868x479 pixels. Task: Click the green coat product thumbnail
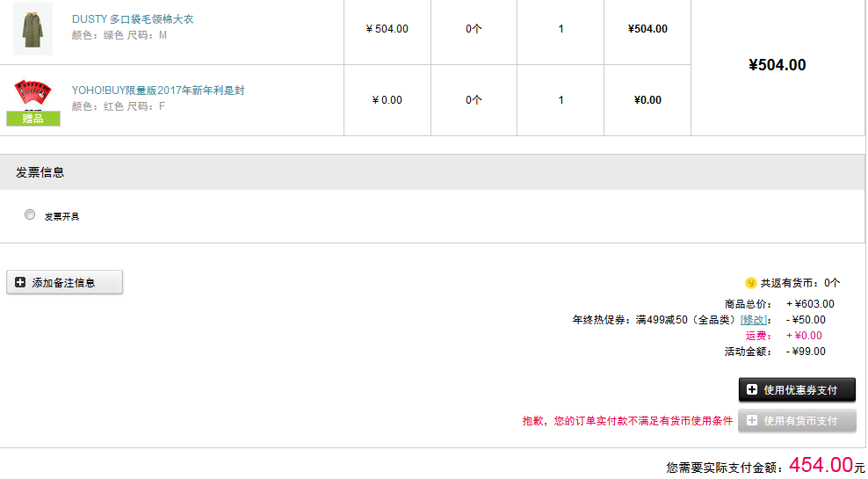pyautogui.click(x=33, y=29)
